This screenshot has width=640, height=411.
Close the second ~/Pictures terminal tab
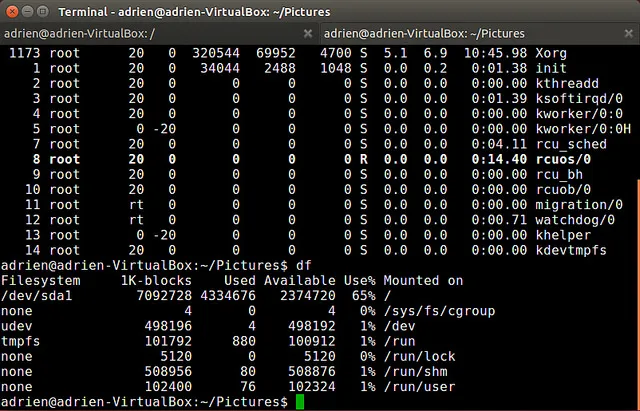point(627,34)
